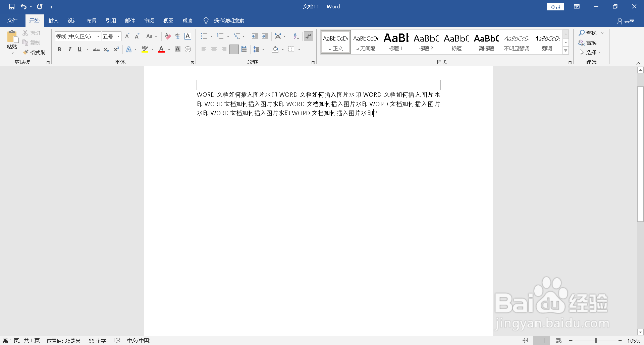
Task: Open the font size dropdown
Action: 118,36
